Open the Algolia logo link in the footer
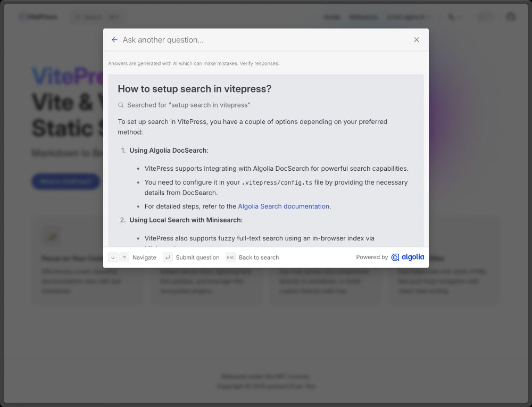 coord(408,257)
